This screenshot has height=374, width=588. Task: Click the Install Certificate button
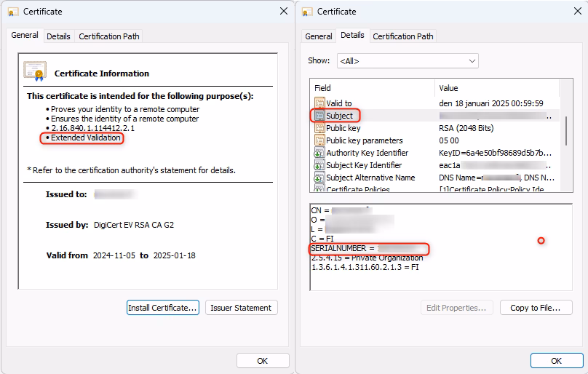pyautogui.click(x=162, y=308)
